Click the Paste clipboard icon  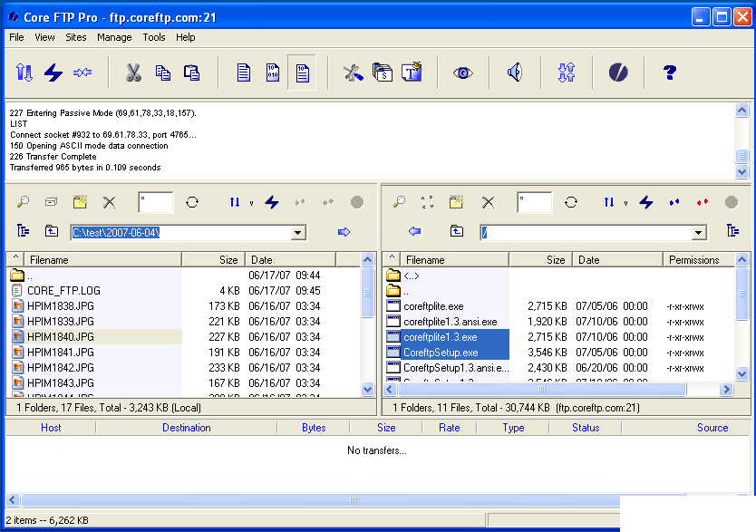pyautogui.click(x=191, y=73)
